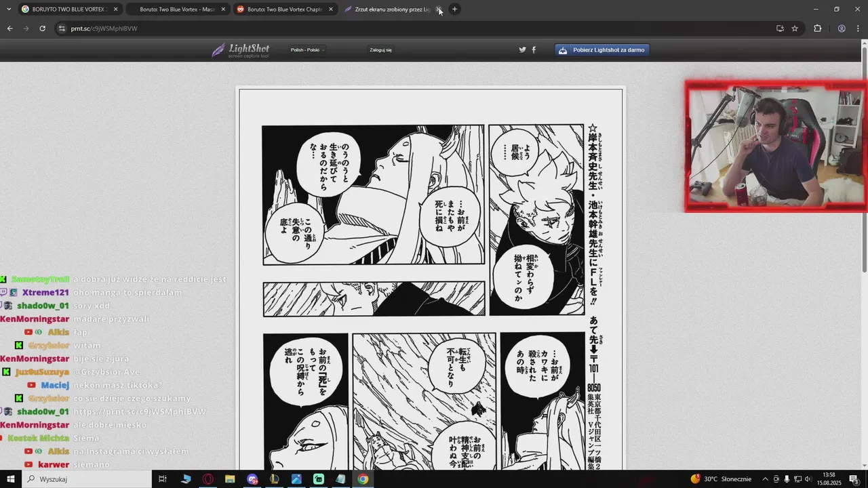The height and width of the screenshot is (488, 868).
Task: View site information icon in address bar
Action: point(62,28)
